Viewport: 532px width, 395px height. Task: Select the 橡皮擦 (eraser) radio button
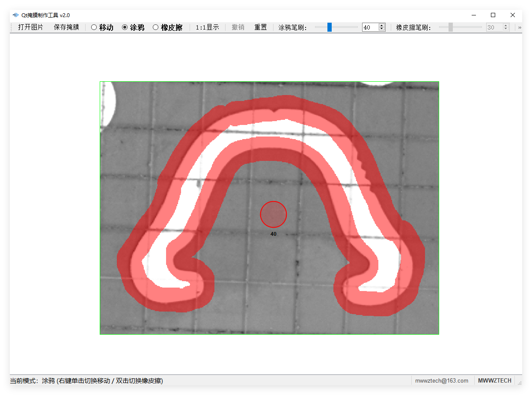pyautogui.click(x=167, y=27)
